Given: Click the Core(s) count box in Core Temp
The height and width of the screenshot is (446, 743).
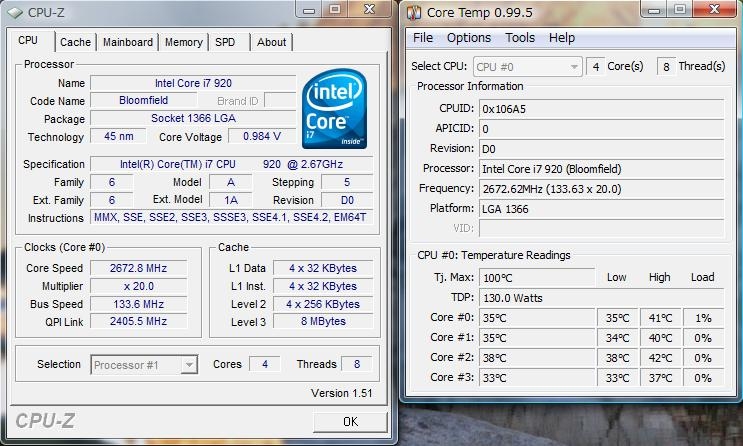Looking at the screenshot, I should (x=595, y=67).
